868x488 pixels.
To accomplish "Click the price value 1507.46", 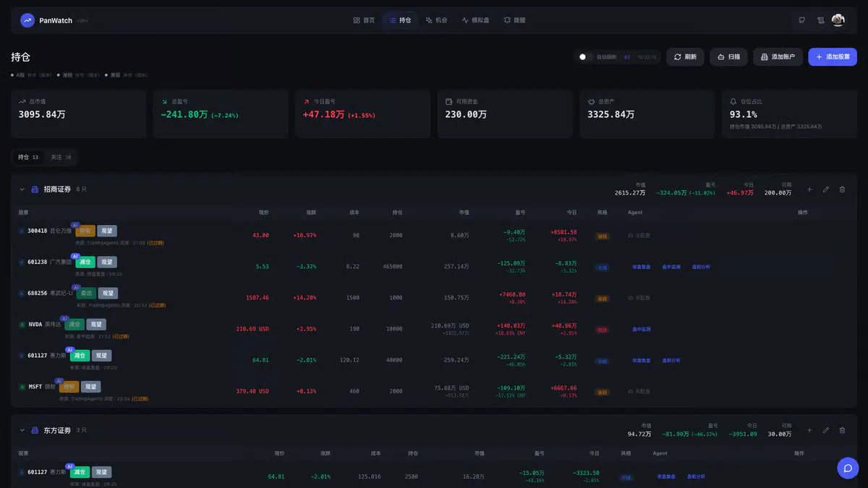I will point(258,298).
